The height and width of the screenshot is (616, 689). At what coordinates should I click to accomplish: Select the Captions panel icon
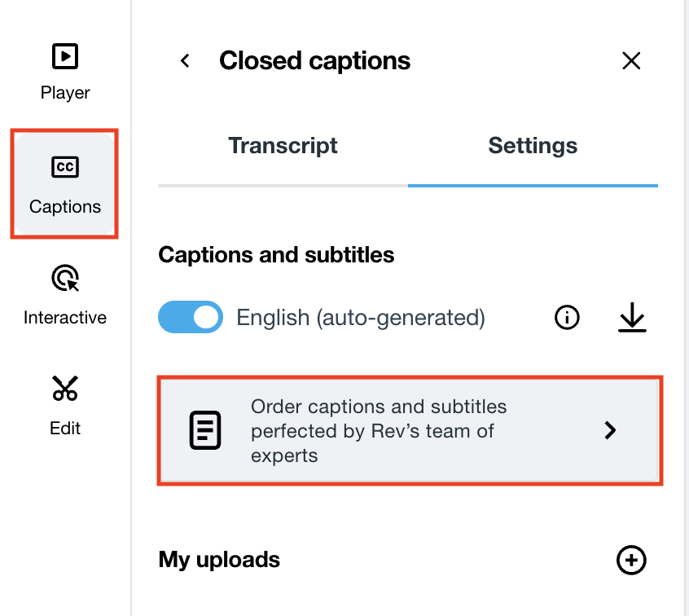click(64, 166)
